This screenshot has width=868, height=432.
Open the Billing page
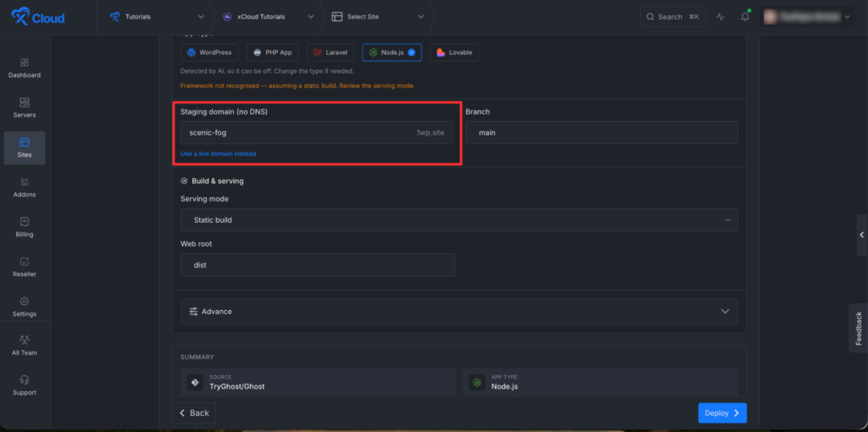tap(25, 228)
